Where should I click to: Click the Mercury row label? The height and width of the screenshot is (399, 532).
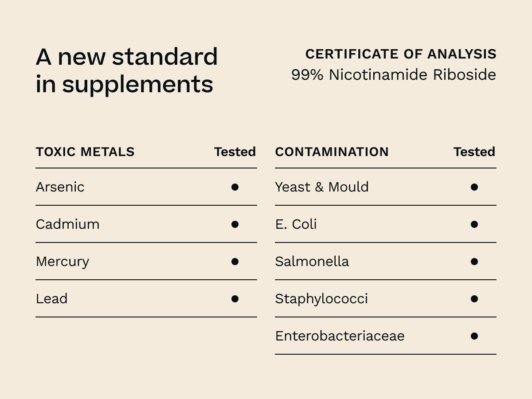pyautogui.click(x=63, y=262)
